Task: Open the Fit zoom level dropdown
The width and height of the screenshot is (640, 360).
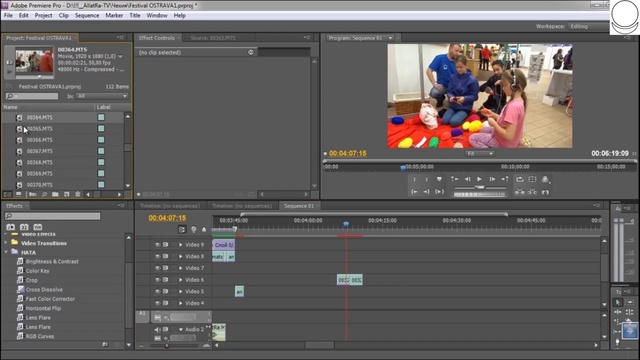Action: pyautogui.click(x=480, y=153)
